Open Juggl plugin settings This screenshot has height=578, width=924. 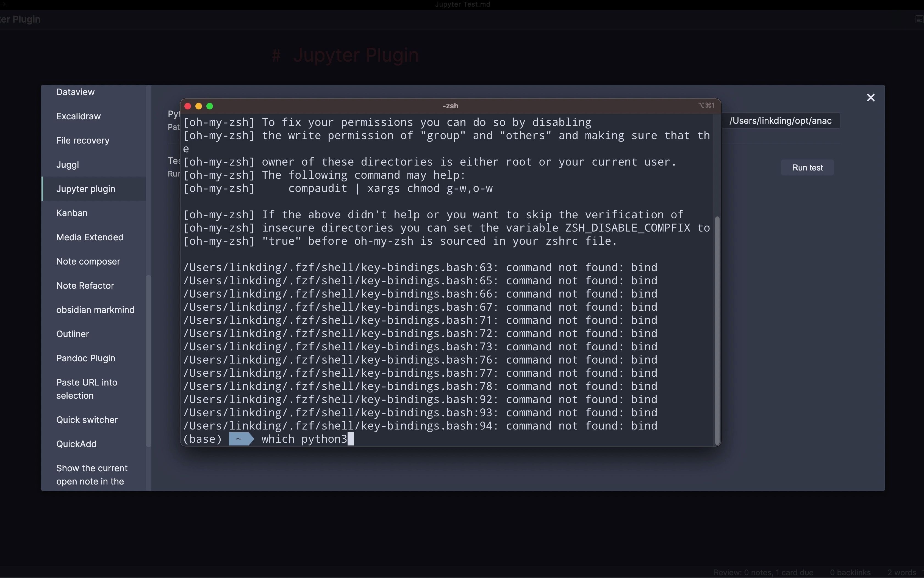(x=68, y=164)
